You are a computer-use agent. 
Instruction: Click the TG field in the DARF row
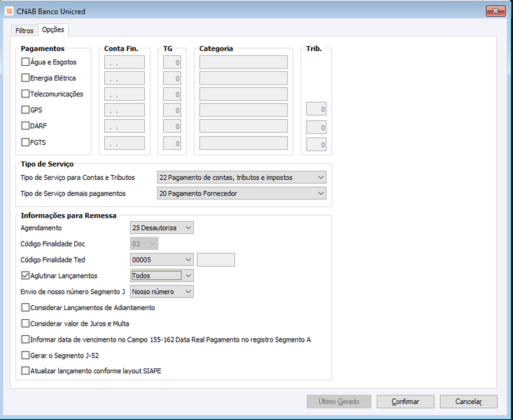pyautogui.click(x=172, y=126)
